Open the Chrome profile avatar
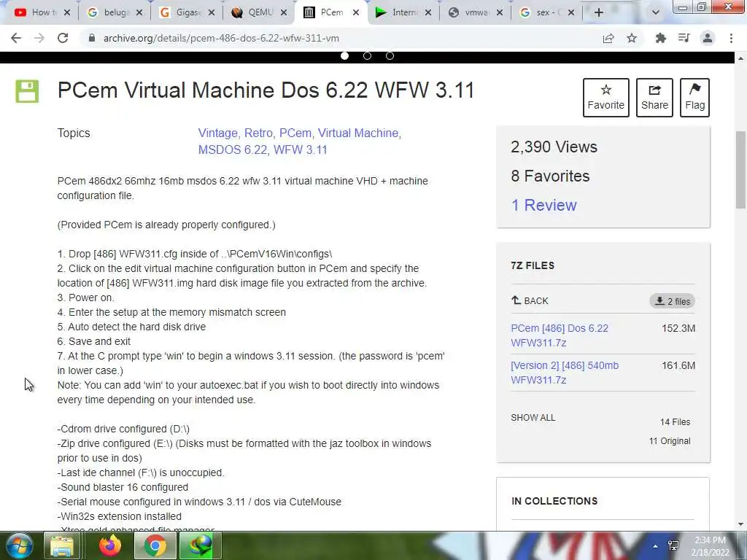The width and height of the screenshot is (747, 560). (x=708, y=38)
